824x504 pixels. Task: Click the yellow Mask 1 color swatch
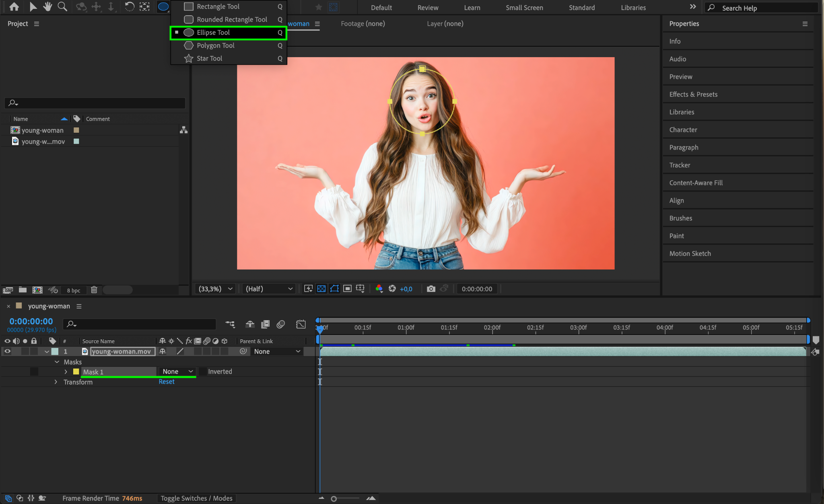[x=76, y=372]
